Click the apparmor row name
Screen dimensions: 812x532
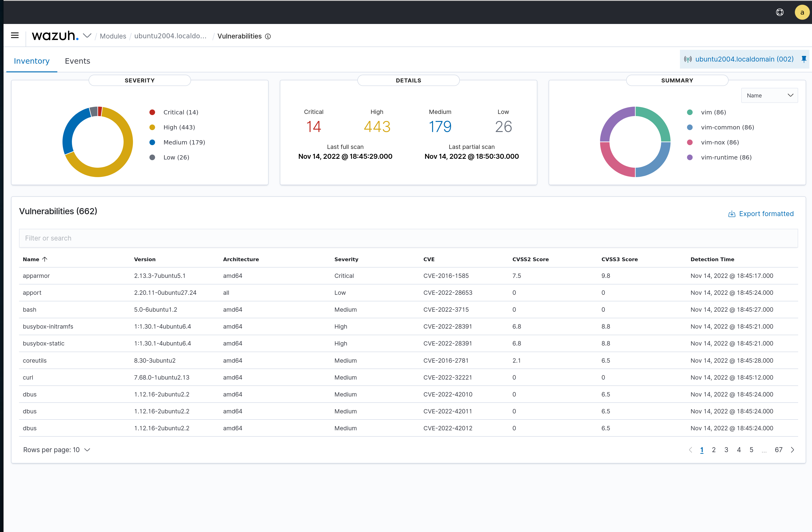[36, 276]
